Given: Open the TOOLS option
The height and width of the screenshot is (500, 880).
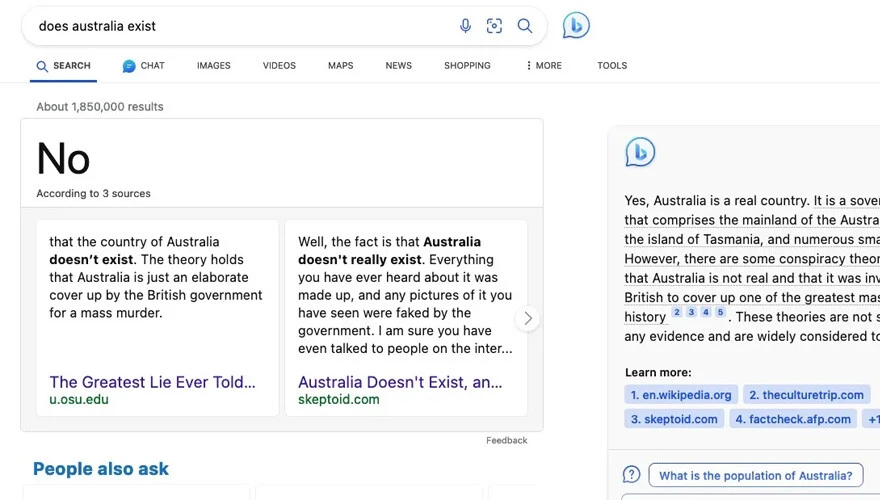Looking at the screenshot, I should pyautogui.click(x=612, y=66).
